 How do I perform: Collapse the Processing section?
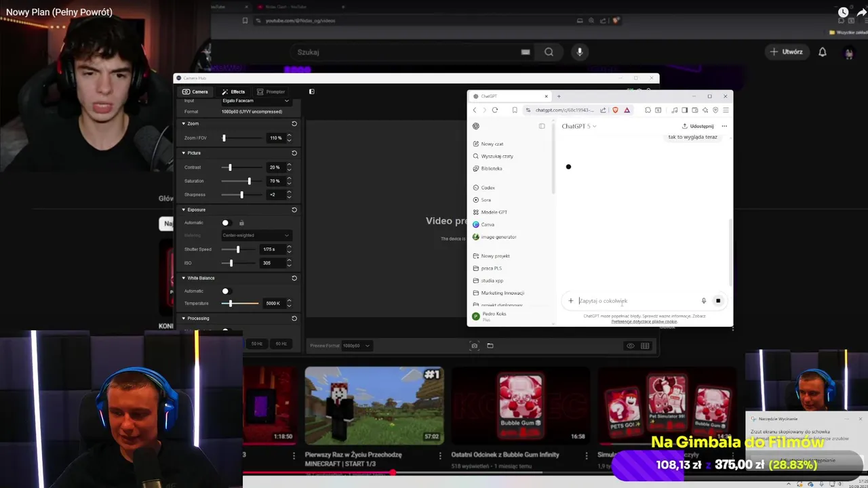183,319
